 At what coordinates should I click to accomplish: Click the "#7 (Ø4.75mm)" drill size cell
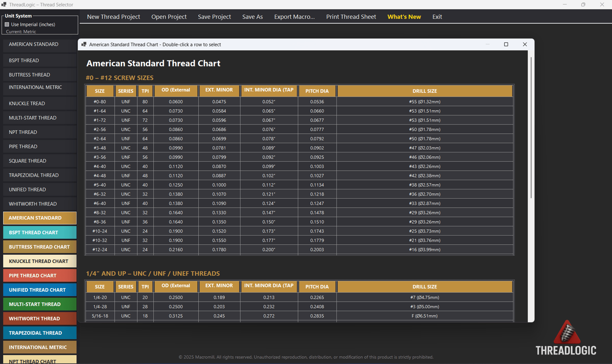(425, 297)
